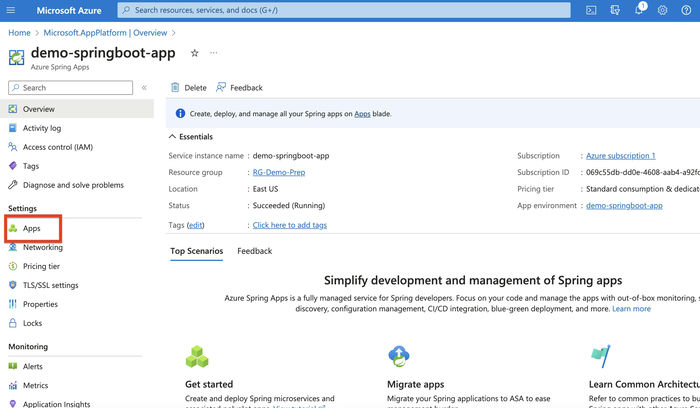Focus the top resources search bar

coord(344,10)
